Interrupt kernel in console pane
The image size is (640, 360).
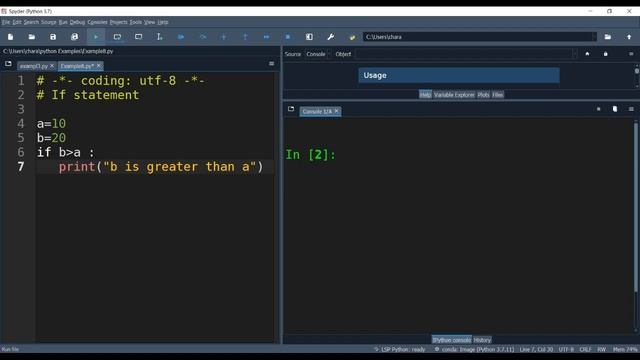598,109
